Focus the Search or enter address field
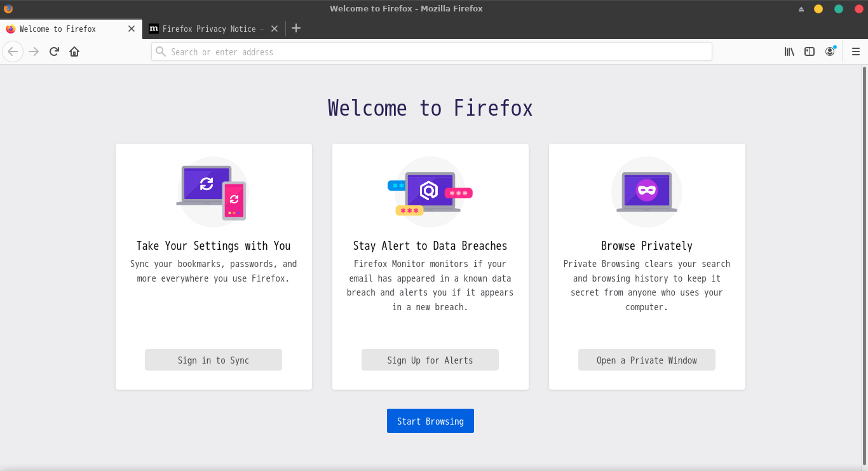Viewport: 868px width, 471px height. tap(431, 51)
